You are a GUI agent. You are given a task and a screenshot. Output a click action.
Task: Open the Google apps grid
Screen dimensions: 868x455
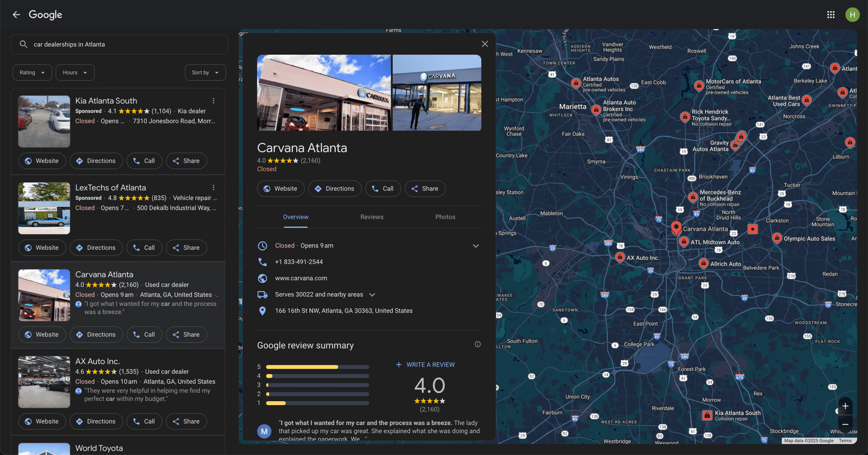(x=831, y=15)
